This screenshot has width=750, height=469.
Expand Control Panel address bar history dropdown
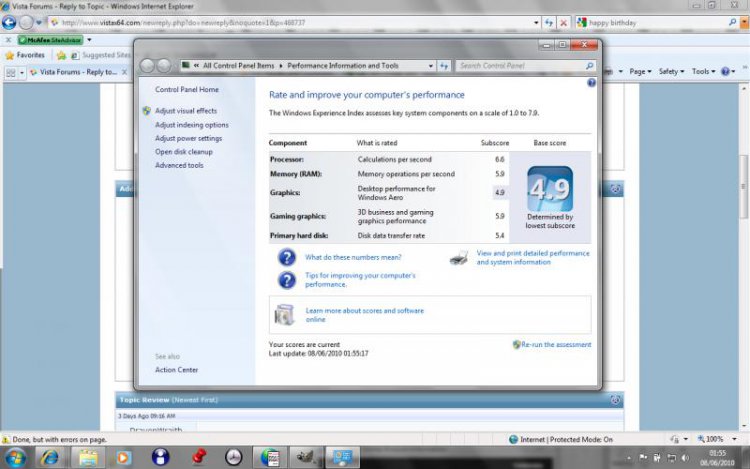pos(430,66)
